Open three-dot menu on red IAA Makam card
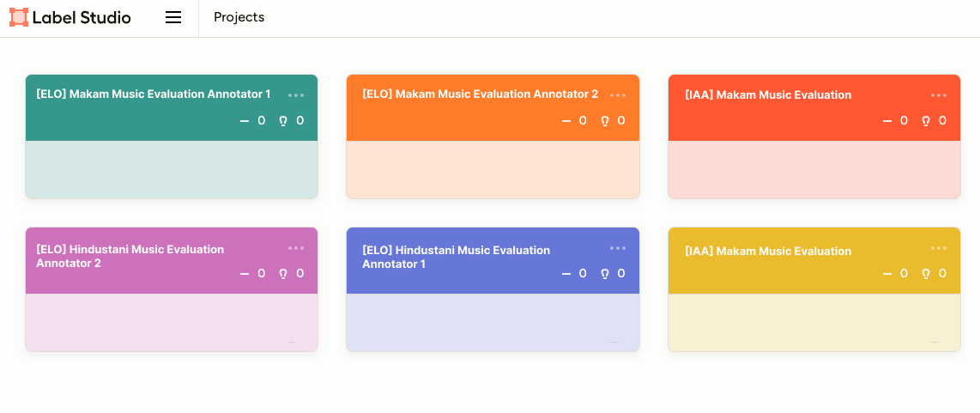 [939, 95]
